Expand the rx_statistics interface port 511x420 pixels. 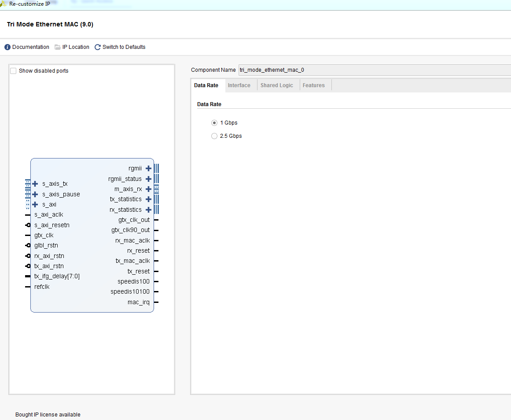coord(148,210)
